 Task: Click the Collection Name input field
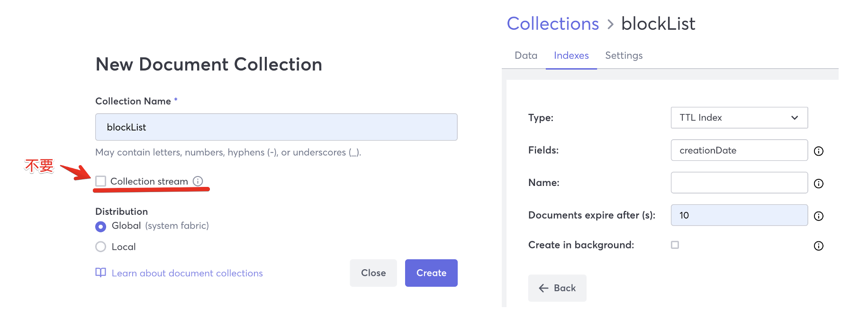tap(276, 127)
